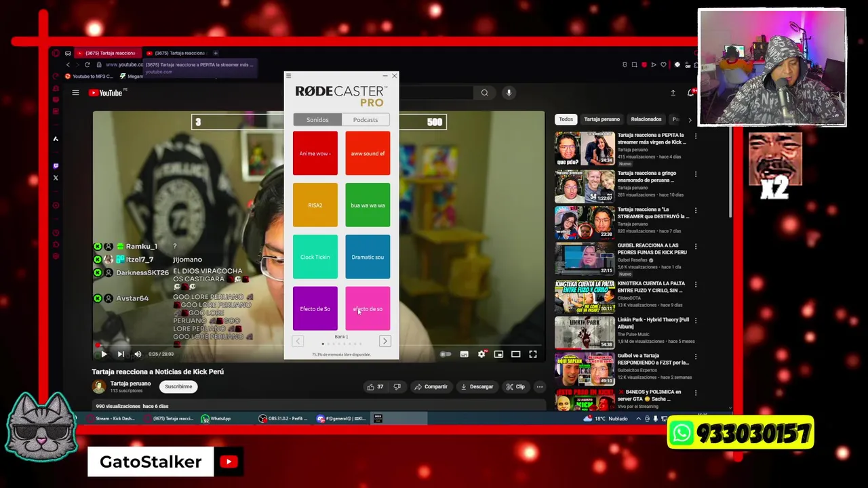The width and height of the screenshot is (868, 488).
Task: Switch to the Podcasts tab
Action: click(366, 120)
